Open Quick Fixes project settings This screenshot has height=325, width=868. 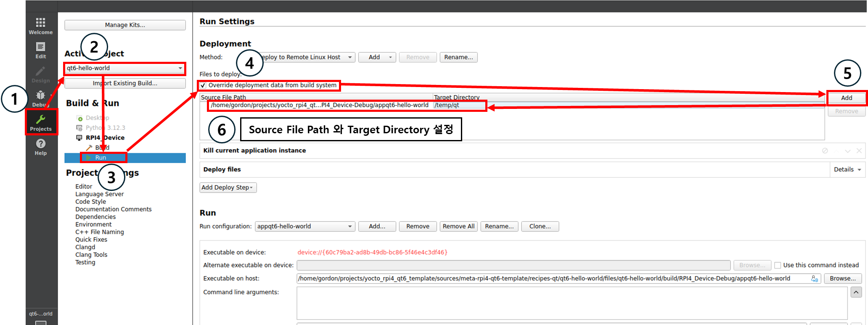click(91, 240)
